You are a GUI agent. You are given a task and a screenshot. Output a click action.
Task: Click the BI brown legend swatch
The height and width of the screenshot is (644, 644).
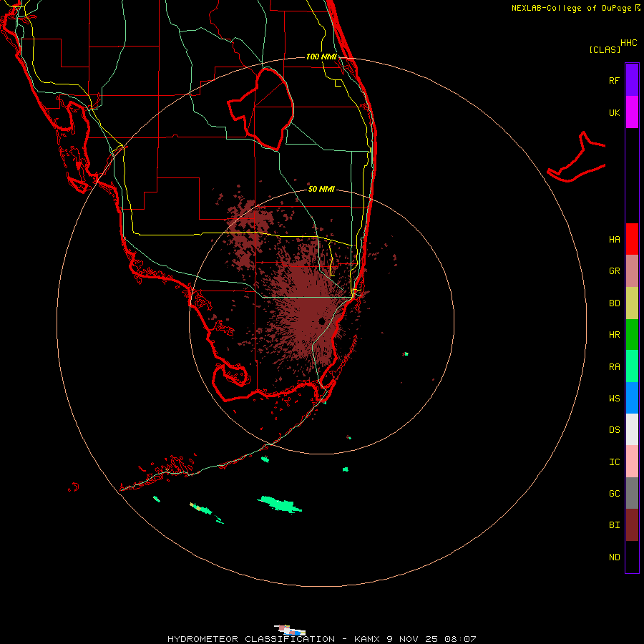click(632, 525)
